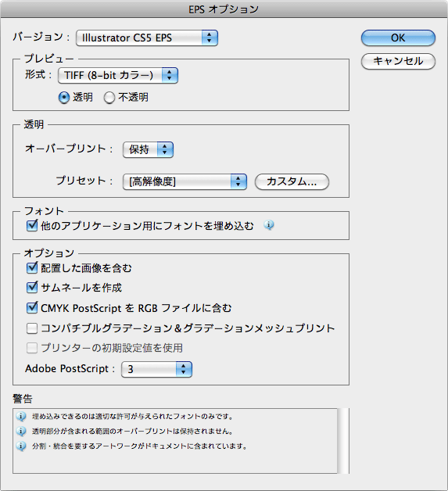Click the キャンセル button
This screenshot has height=491, width=448.
[398, 61]
